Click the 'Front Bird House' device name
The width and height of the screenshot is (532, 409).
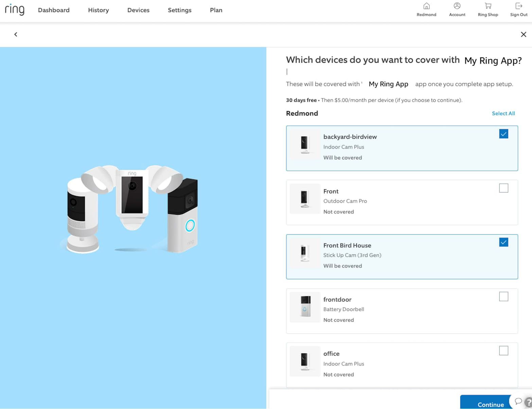click(347, 245)
